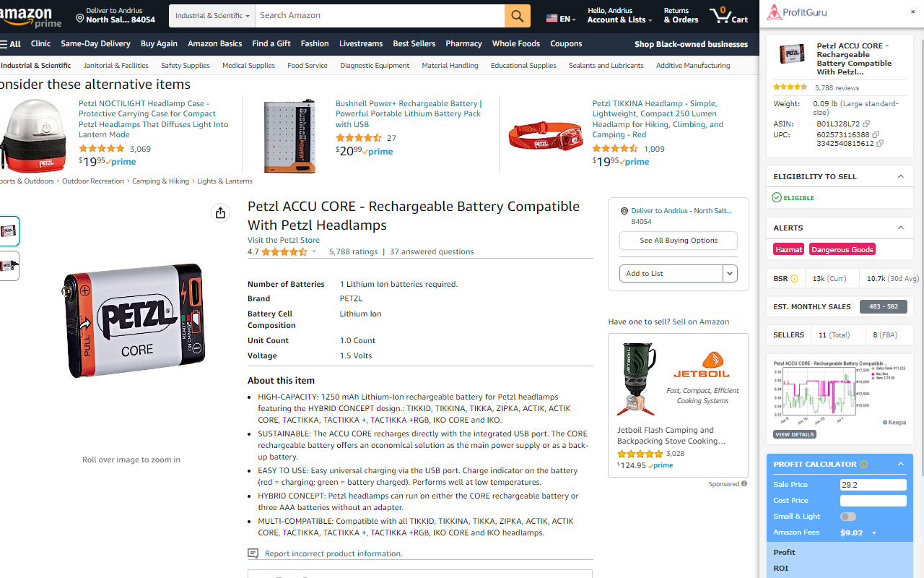Open the Best Sellers nav item

tap(414, 43)
